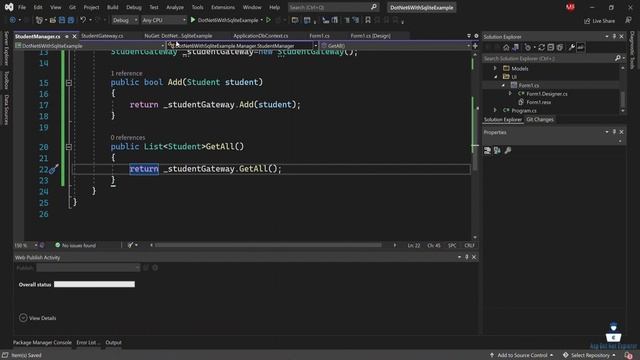Image resolution: width=640 pixels, height=360 pixels.
Task: Preview selected items icon in Solution Explorer
Action: pyautogui.click(x=580, y=47)
